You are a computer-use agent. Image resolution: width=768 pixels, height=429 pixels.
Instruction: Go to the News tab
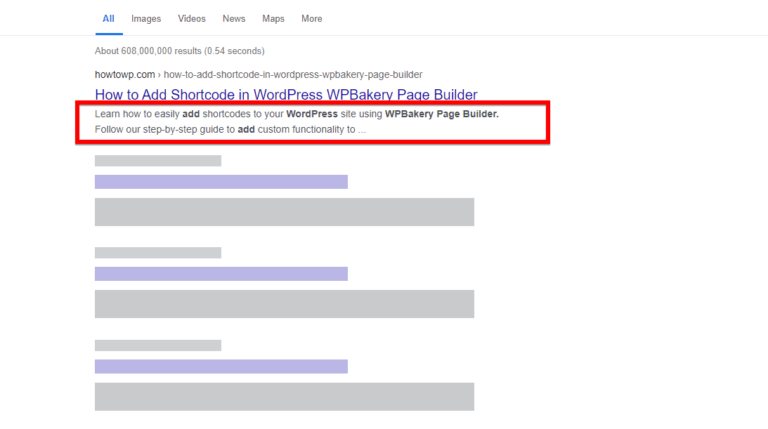[x=234, y=19]
